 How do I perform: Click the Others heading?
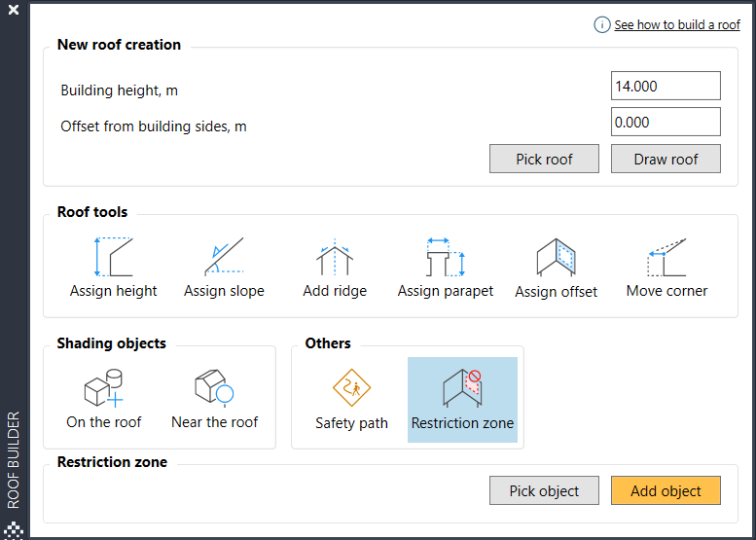pos(328,343)
